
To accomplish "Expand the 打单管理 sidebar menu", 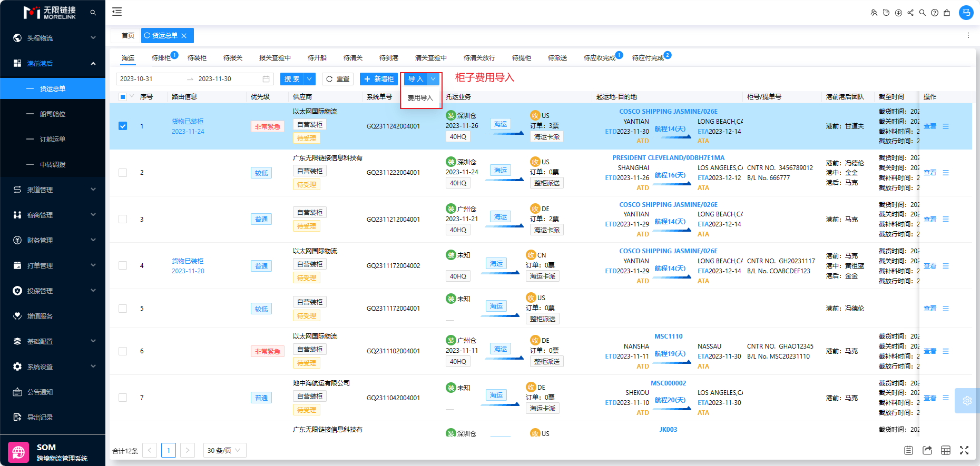I will click(53, 265).
